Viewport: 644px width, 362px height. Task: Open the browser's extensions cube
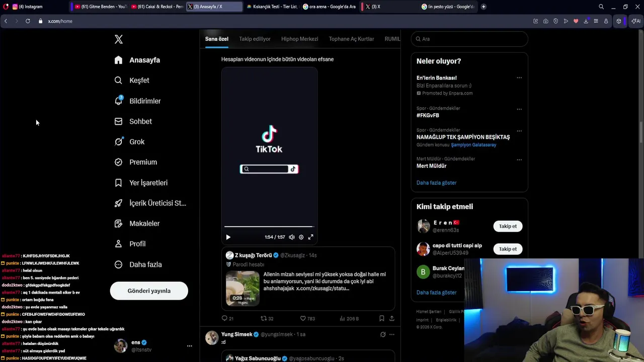[x=619, y=21]
